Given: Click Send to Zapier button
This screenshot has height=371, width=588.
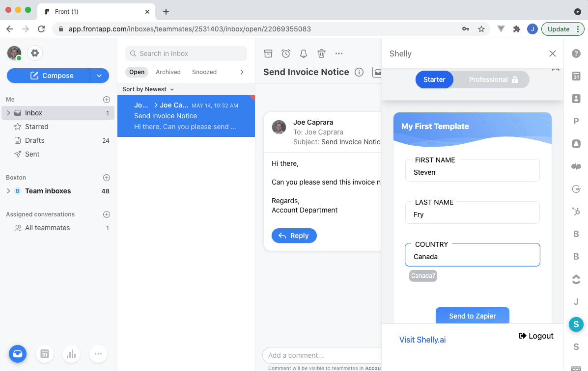Looking at the screenshot, I should 473,316.
